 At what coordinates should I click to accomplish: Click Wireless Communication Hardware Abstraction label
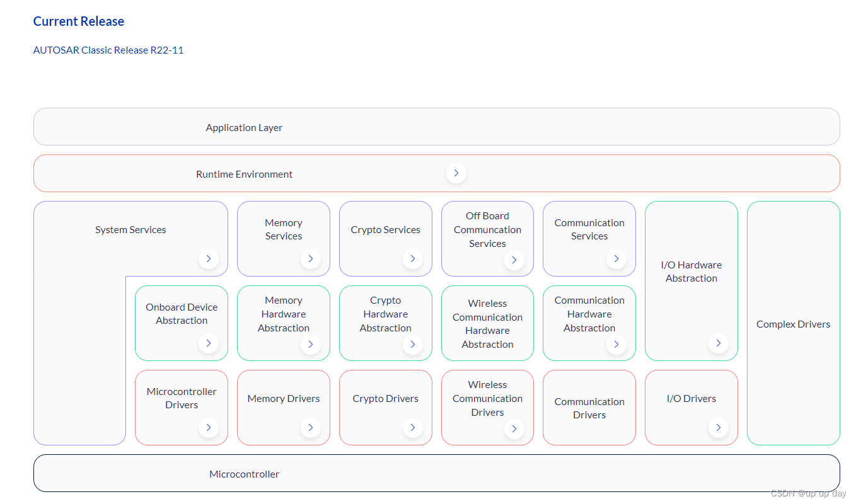[x=487, y=324]
